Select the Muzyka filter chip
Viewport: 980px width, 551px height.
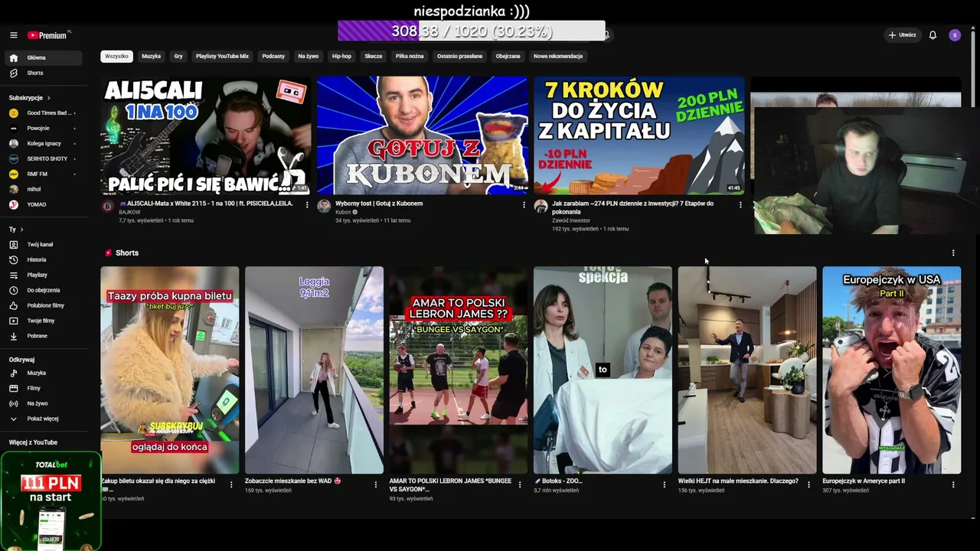(151, 56)
